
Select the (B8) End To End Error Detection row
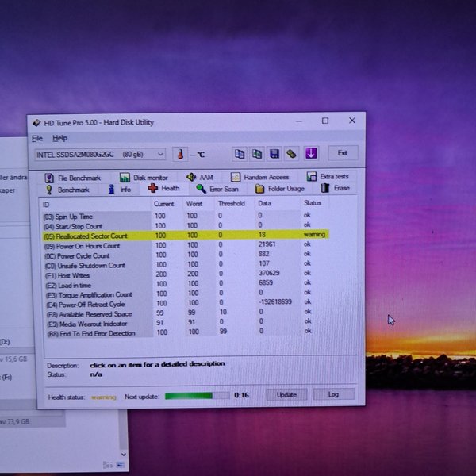click(187, 332)
